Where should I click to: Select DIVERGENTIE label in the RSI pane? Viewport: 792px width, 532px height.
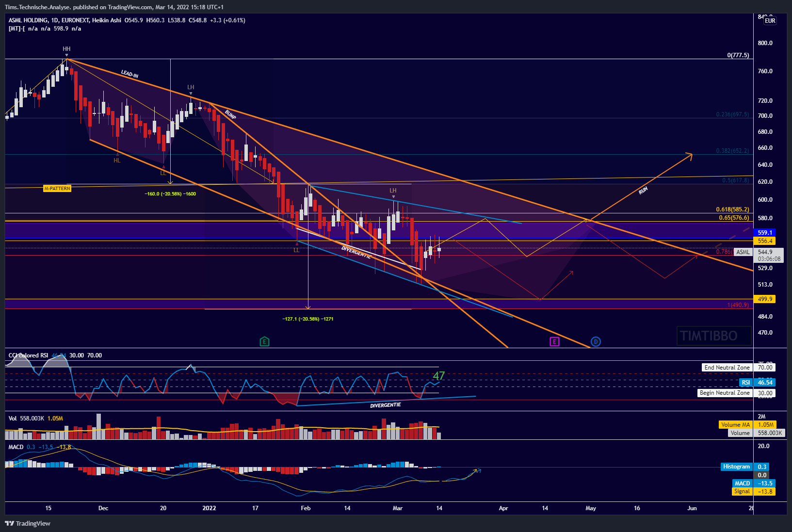click(386, 405)
